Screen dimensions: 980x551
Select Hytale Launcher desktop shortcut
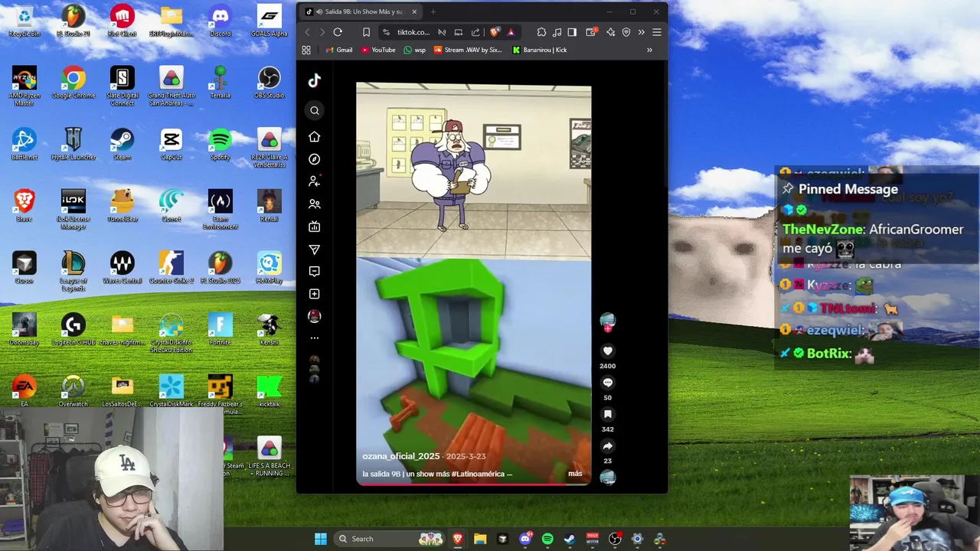coord(73,145)
